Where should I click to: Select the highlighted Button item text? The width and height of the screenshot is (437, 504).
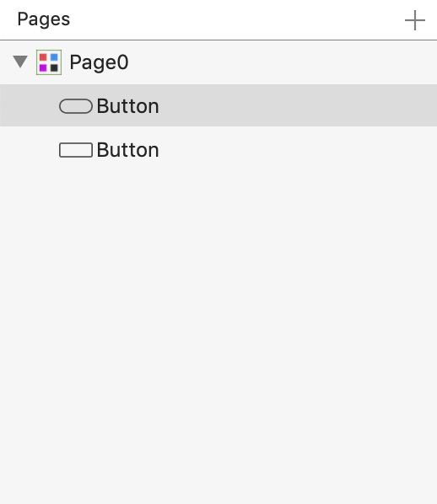tap(127, 106)
